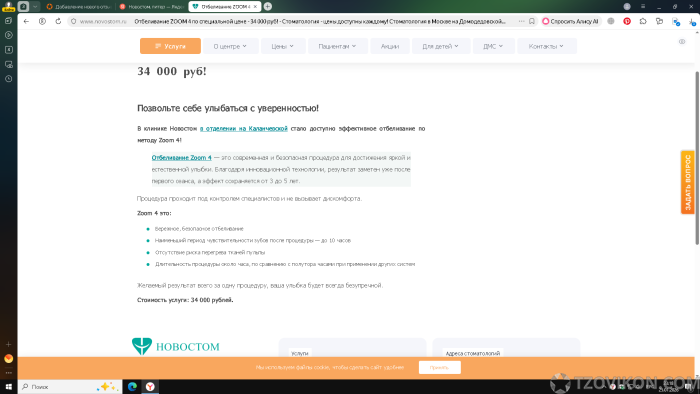Click the Yandex home icon beside the back arrow

point(42,21)
